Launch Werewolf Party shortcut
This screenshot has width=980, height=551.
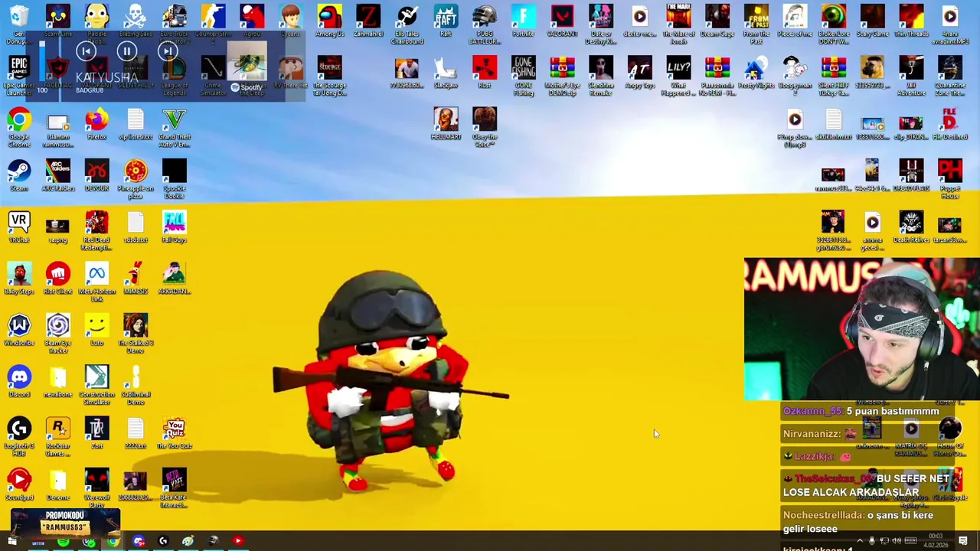point(96,487)
